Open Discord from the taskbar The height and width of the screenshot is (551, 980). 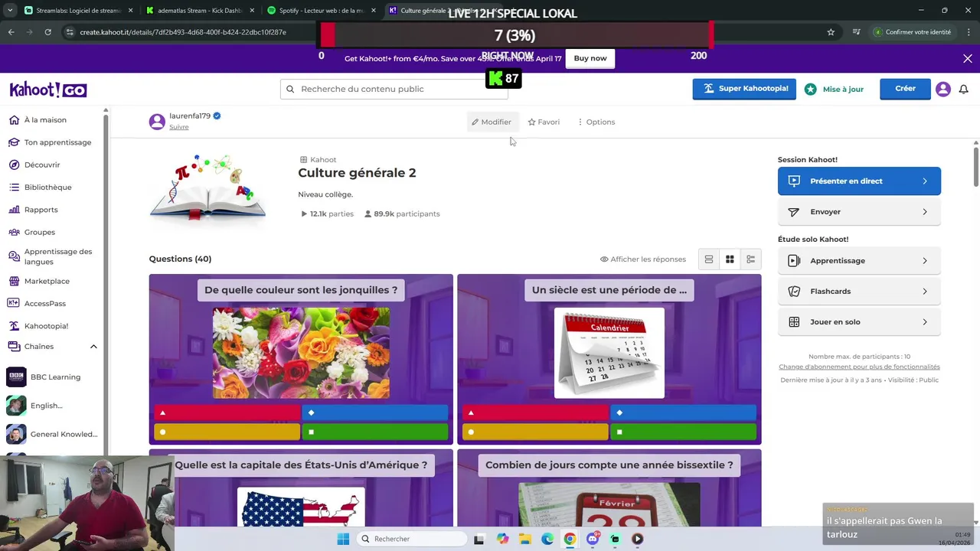coord(593,539)
